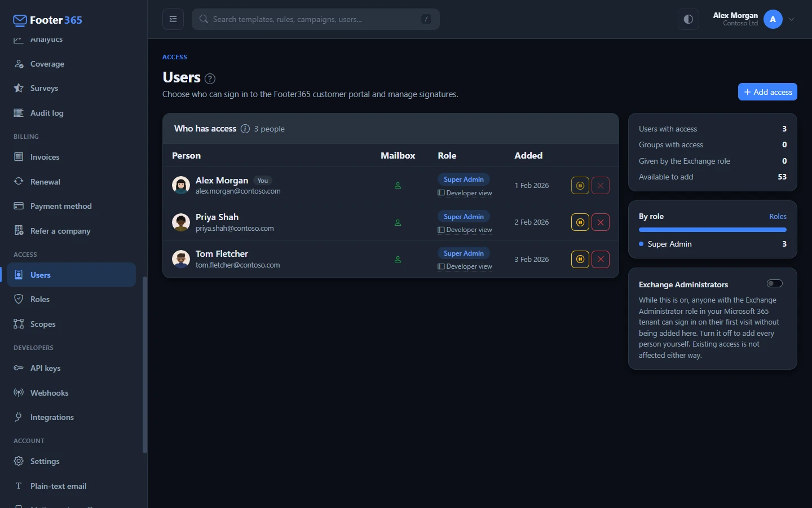The height and width of the screenshot is (508, 812).
Task: Open Invoices under Billing
Action: [x=71, y=157]
